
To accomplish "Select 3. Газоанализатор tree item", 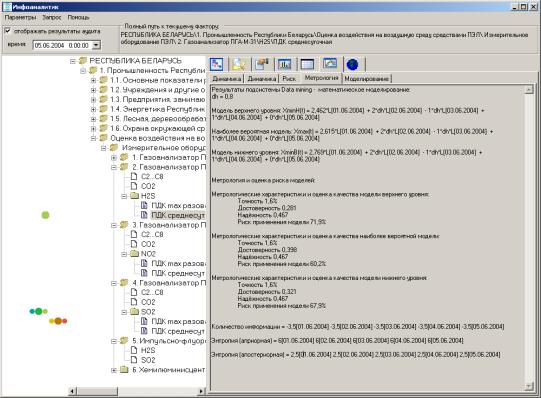I will pyautogui.click(x=169, y=225).
